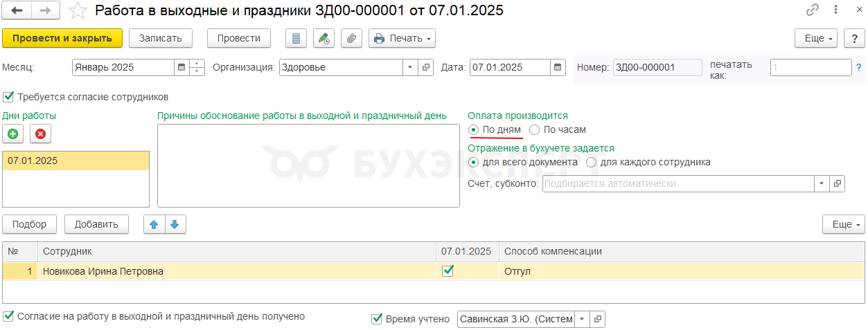
Task: Step the Месяц value with spinner arrows
Action: 197,67
